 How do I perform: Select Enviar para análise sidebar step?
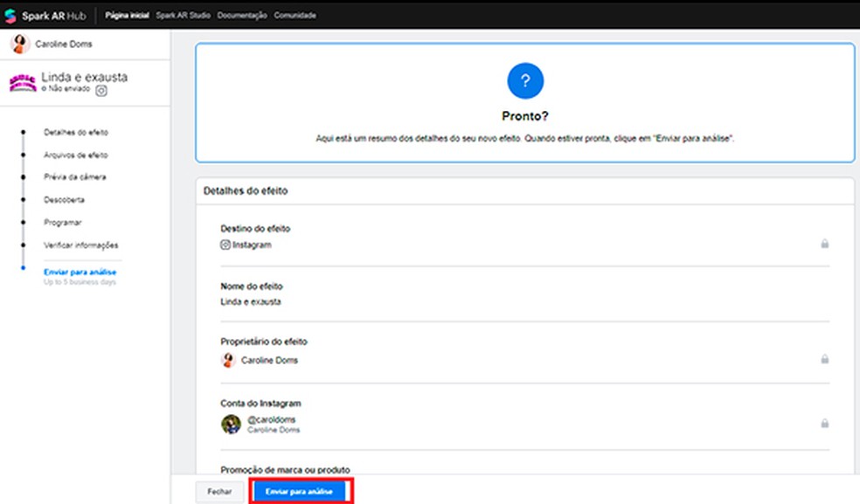(80, 272)
